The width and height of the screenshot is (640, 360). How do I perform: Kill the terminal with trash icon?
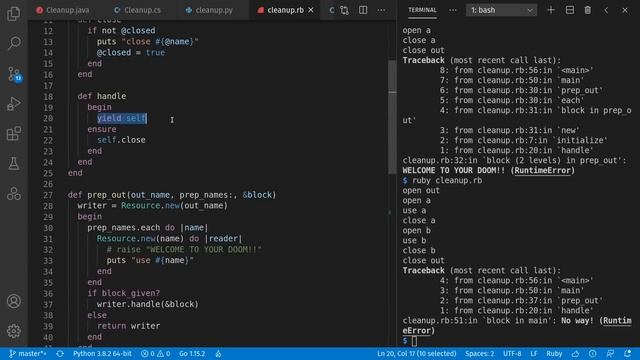[588, 10]
